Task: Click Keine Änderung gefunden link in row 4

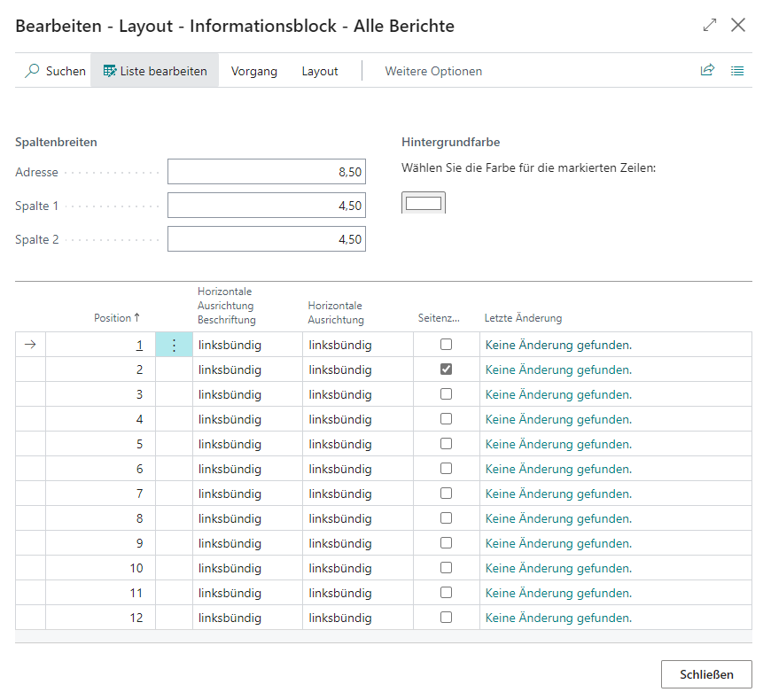Action: [x=558, y=419]
